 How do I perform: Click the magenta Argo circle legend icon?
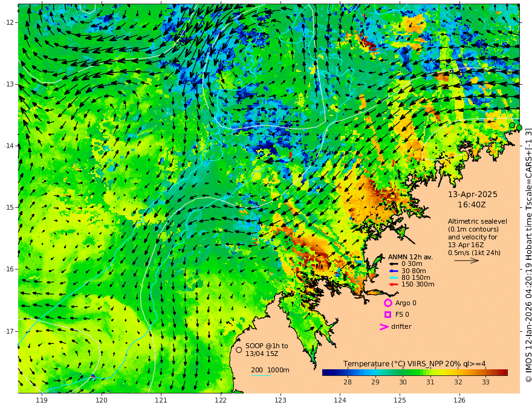pos(388,303)
